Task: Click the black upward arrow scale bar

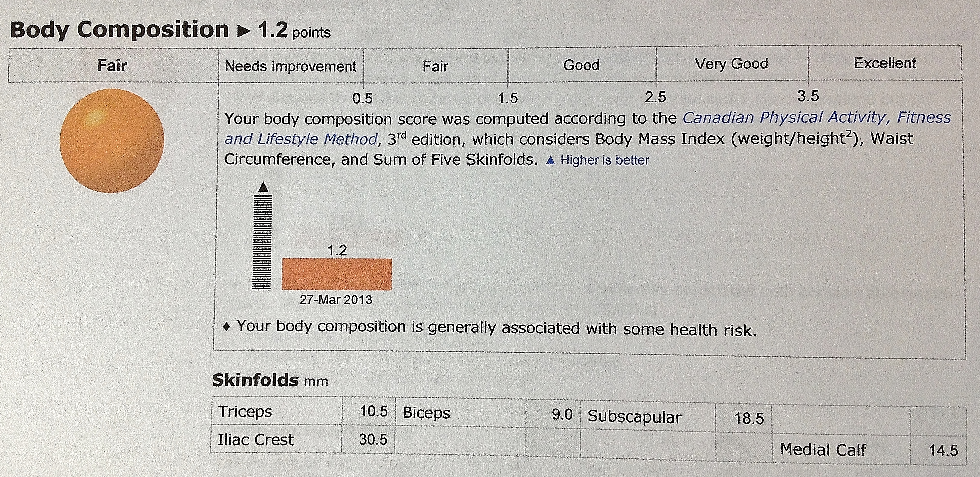Action: [x=263, y=236]
